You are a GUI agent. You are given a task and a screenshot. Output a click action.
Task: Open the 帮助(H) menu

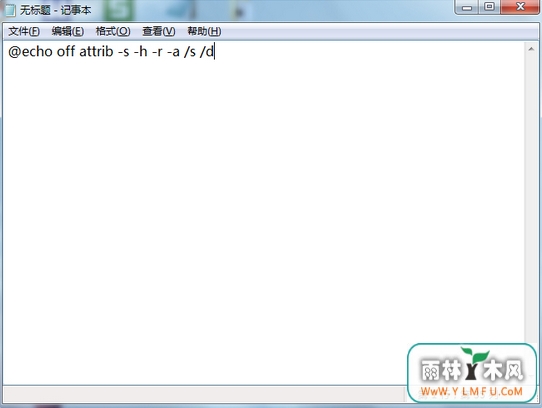point(204,31)
